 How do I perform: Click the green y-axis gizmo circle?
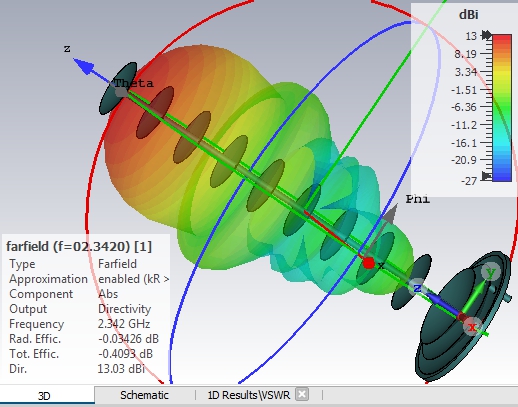point(491,273)
